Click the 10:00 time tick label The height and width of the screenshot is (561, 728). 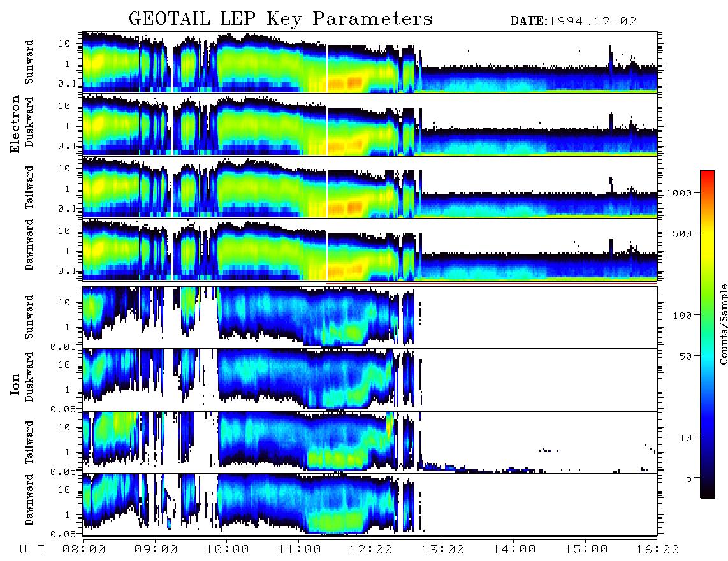point(228,550)
